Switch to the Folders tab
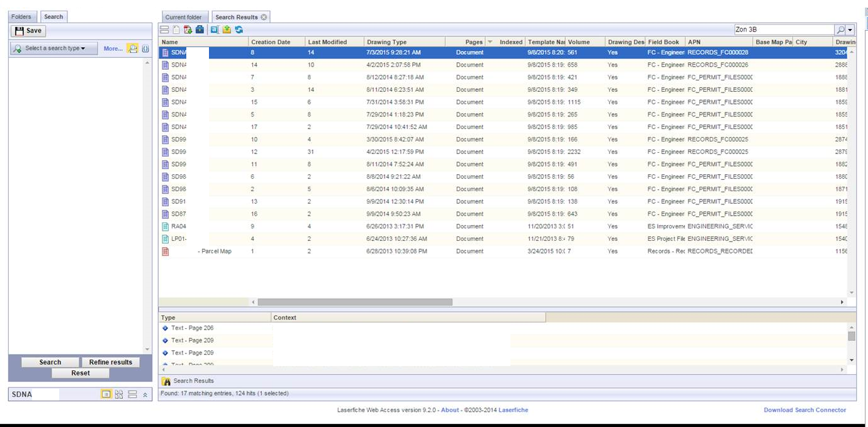The image size is (868, 427). [x=21, y=17]
